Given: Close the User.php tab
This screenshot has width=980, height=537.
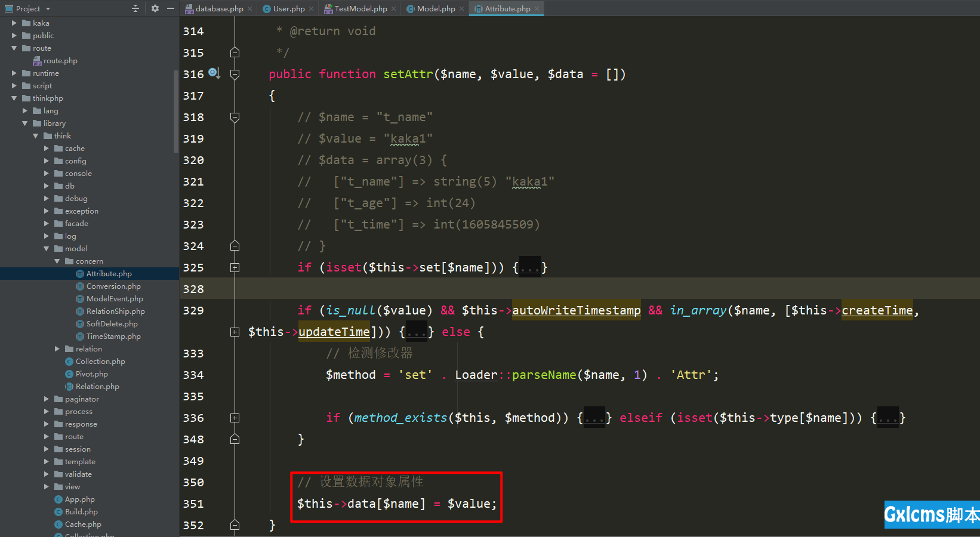Looking at the screenshot, I should pos(311,9).
